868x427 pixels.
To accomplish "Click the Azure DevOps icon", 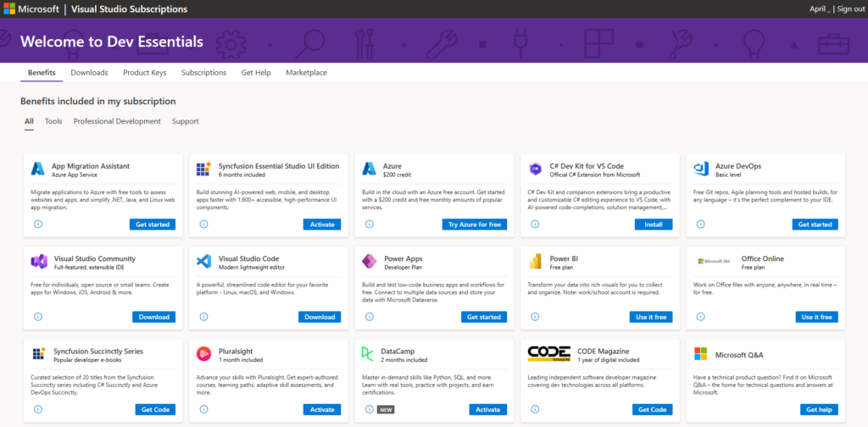I will [x=701, y=169].
